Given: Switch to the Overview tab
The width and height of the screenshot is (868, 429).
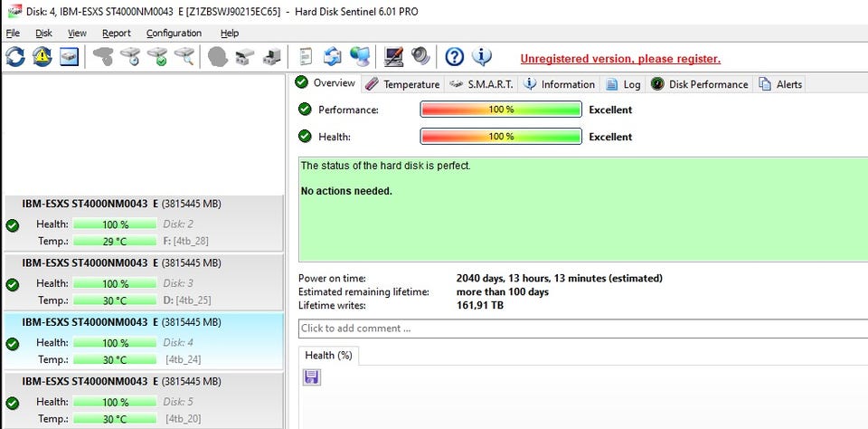Looking at the screenshot, I should pos(326,83).
